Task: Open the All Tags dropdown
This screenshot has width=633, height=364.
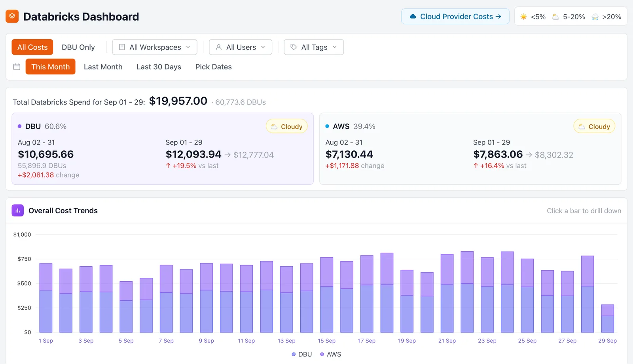Action: point(314,47)
